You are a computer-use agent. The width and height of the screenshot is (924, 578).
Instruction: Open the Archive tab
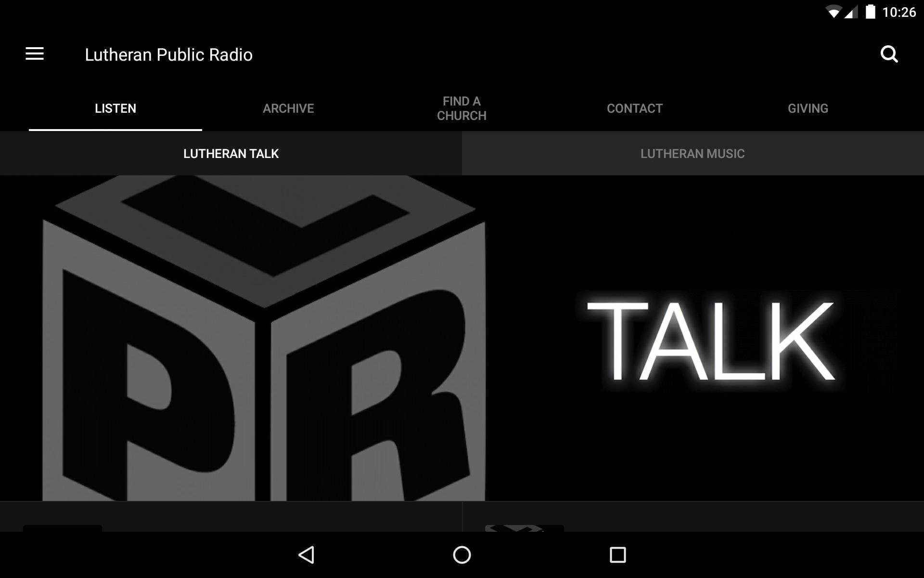[x=288, y=108]
